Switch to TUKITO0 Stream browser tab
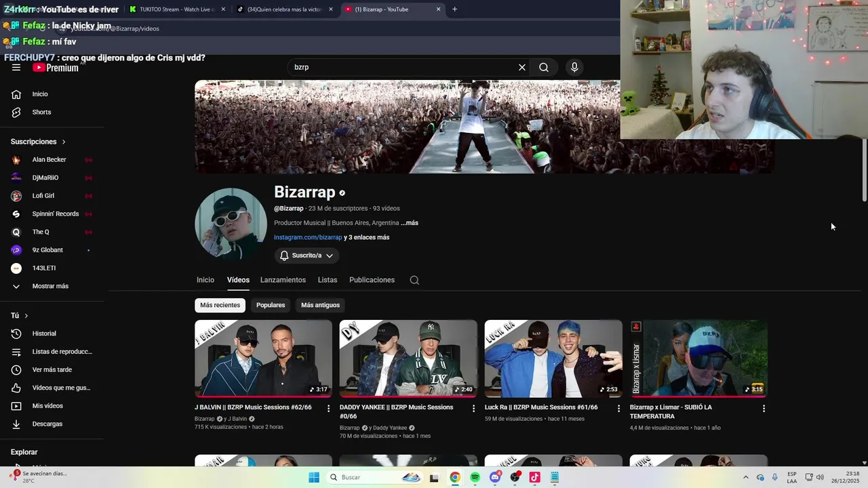The image size is (868, 488). click(177, 9)
